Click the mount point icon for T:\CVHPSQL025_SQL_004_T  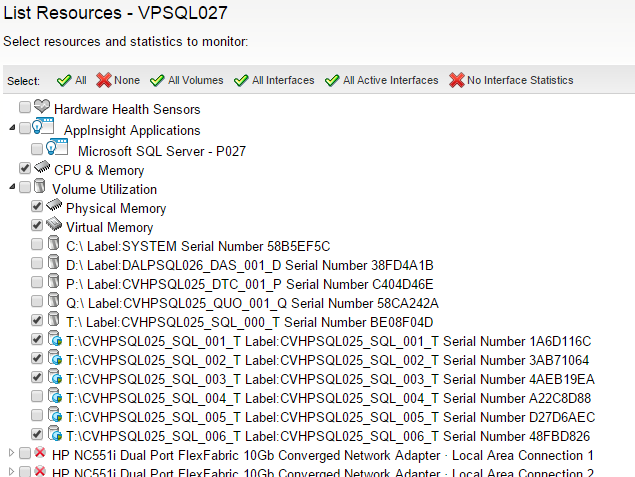click(x=55, y=396)
